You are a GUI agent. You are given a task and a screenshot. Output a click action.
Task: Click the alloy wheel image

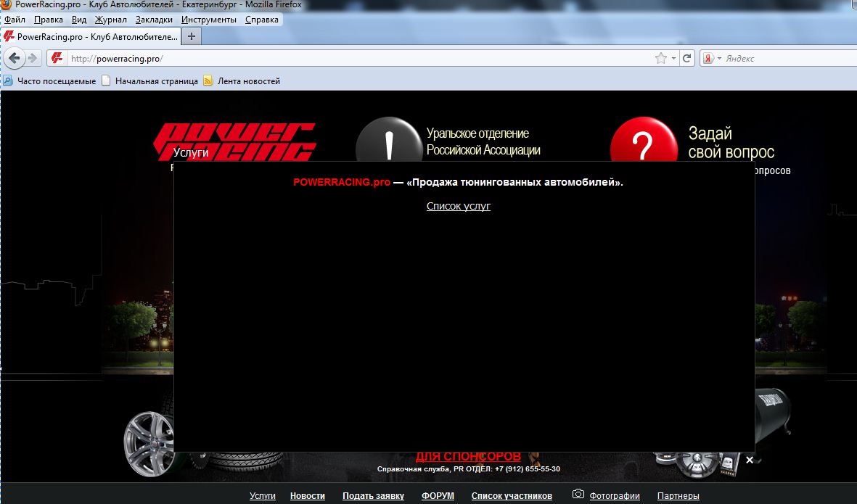149,444
